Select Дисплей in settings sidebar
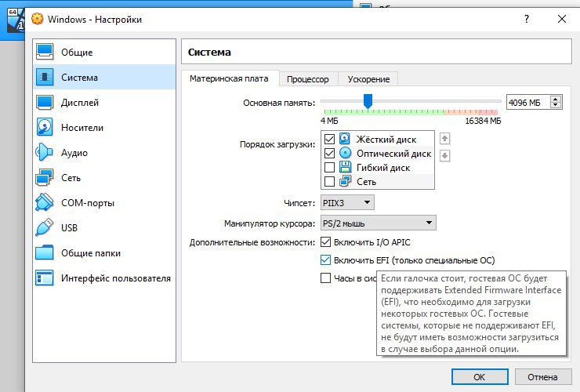 [x=104, y=102]
